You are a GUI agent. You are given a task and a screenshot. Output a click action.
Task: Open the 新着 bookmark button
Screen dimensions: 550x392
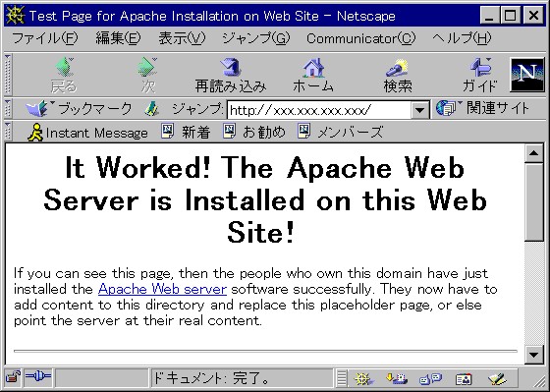[x=186, y=132]
